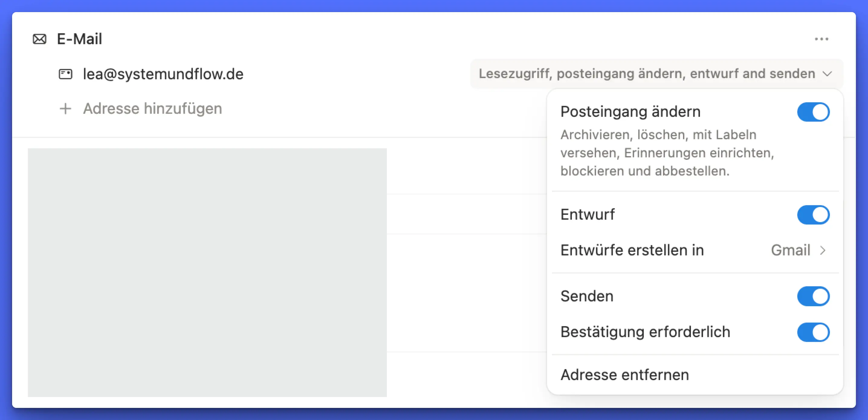The height and width of the screenshot is (420, 868).
Task: Disable the Entwurf toggle
Action: click(x=813, y=215)
